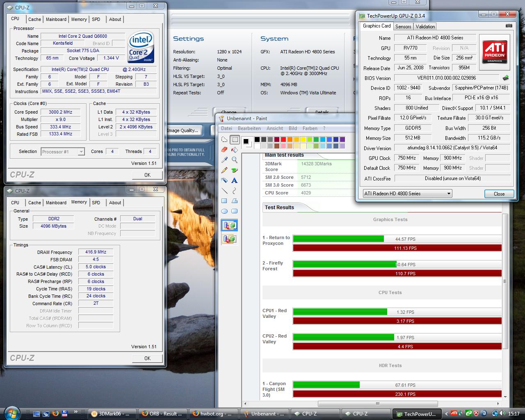Open the Bearbeiten menu in Paint
The width and height of the screenshot is (525, 420).
[x=249, y=128]
